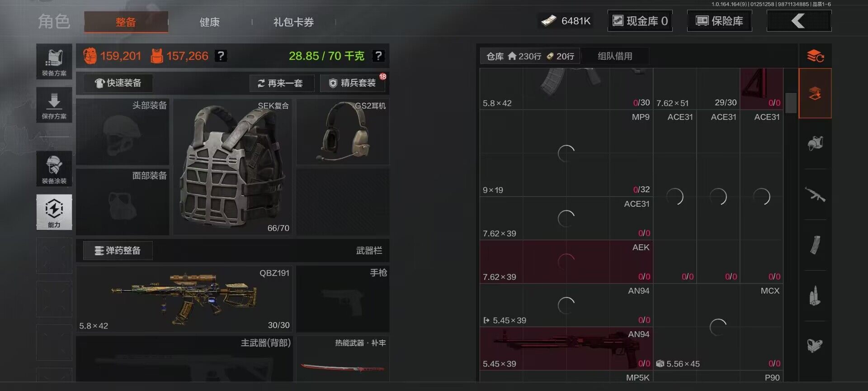Click the 弹药整备 button
This screenshot has height=391, width=868.
tap(118, 251)
